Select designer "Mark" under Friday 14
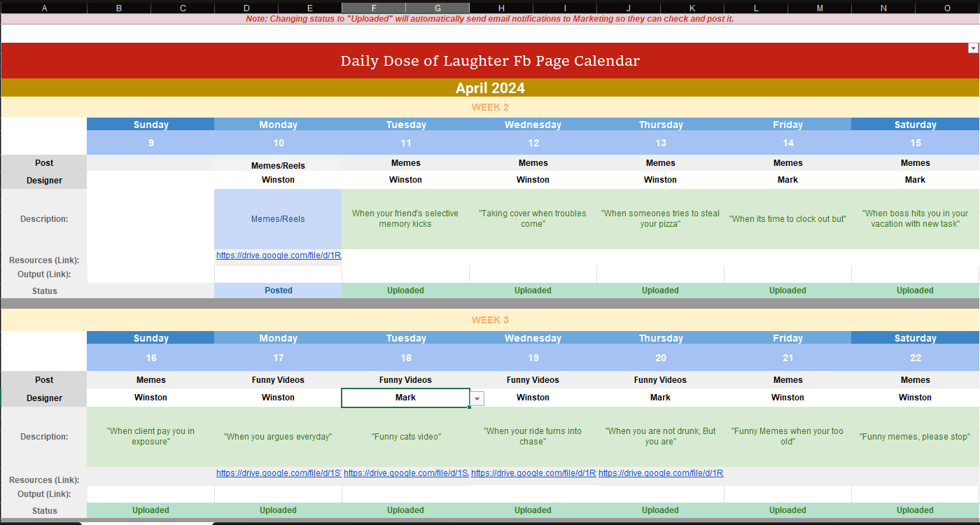The width and height of the screenshot is (980, 525). [788, 180]
